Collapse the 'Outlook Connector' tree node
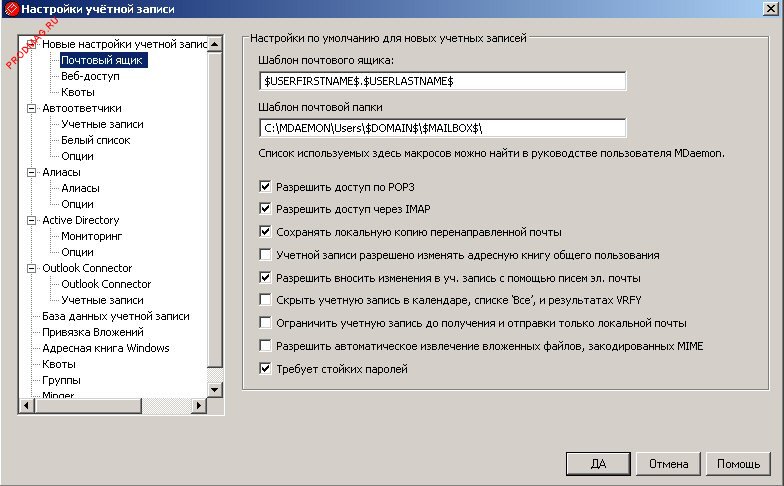This screenshot has width=784, height=486. click(31, 268)
